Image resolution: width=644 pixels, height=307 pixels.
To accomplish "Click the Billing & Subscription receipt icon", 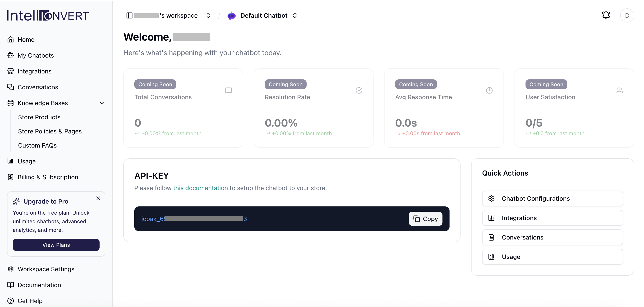I will coord(11,177).
